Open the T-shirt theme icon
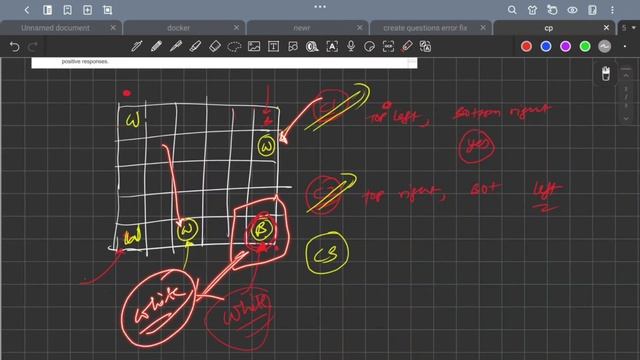The image size is (640, 360). tap(532, 10)
